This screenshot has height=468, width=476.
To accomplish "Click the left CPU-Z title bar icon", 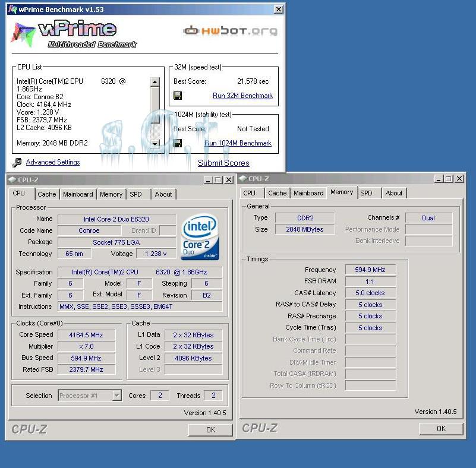I will pos(12,179).
